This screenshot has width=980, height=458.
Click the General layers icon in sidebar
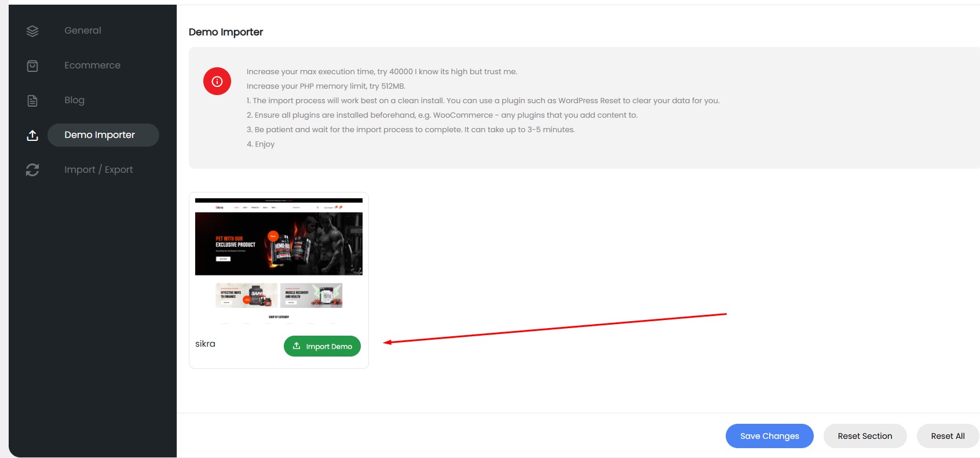[32, 31]
